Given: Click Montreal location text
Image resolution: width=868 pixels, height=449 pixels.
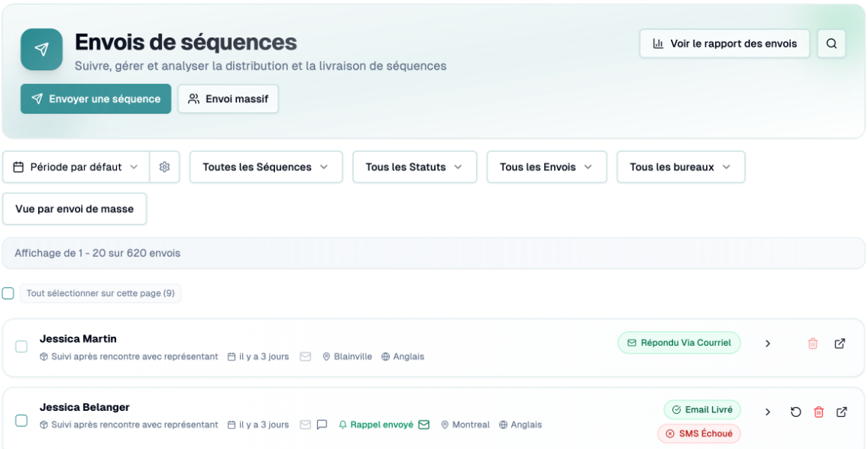Looking at the screenshot, I should coord(471,425).
